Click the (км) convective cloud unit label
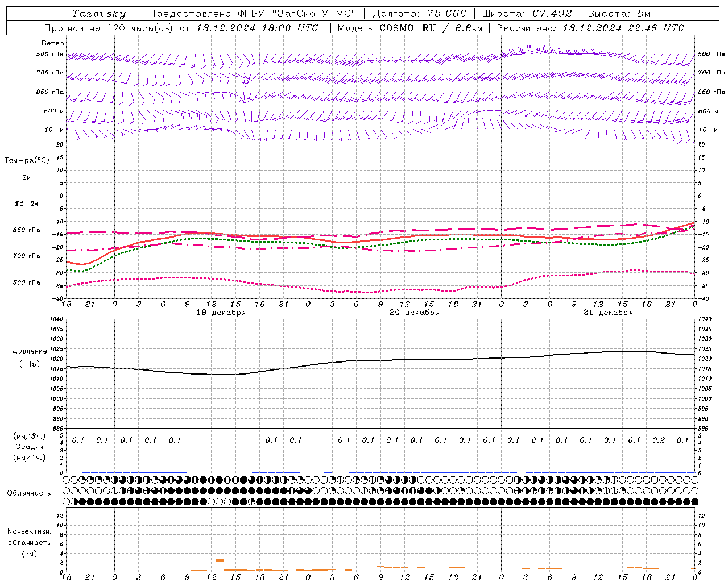 coord(29,554)
